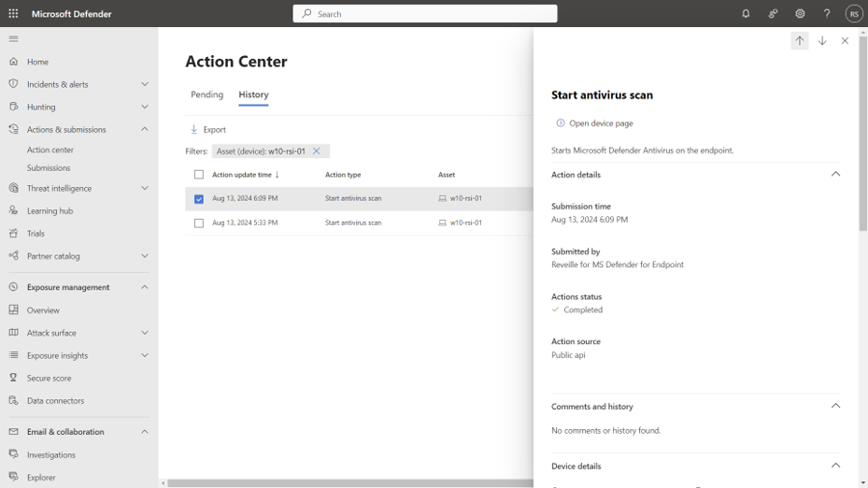Image resolution: width=868 pixels, height=488 pixels.
Task: Expand the Hunting menu chevron
Action: pyautogui.click(x=145, y=107)
